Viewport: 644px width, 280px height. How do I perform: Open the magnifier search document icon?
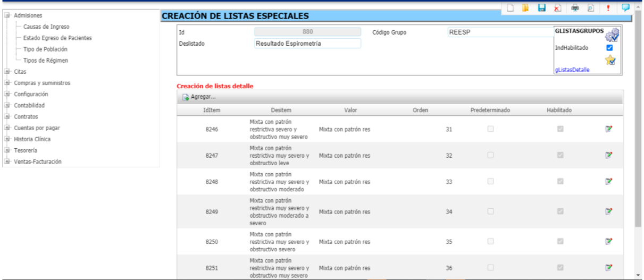pyautogui.click(x=590, y=7)
